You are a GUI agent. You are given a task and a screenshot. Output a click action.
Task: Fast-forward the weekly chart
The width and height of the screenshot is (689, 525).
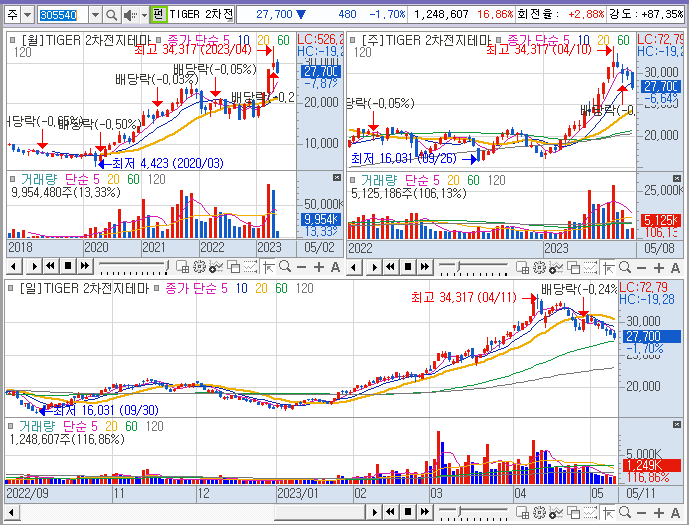(x=425, y=267)
